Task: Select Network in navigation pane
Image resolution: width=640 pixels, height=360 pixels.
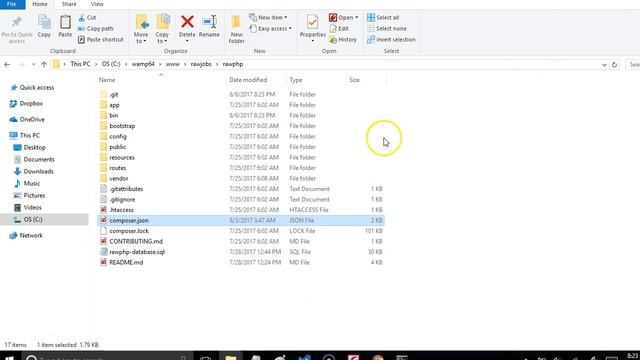Action: tap(26, 236)
